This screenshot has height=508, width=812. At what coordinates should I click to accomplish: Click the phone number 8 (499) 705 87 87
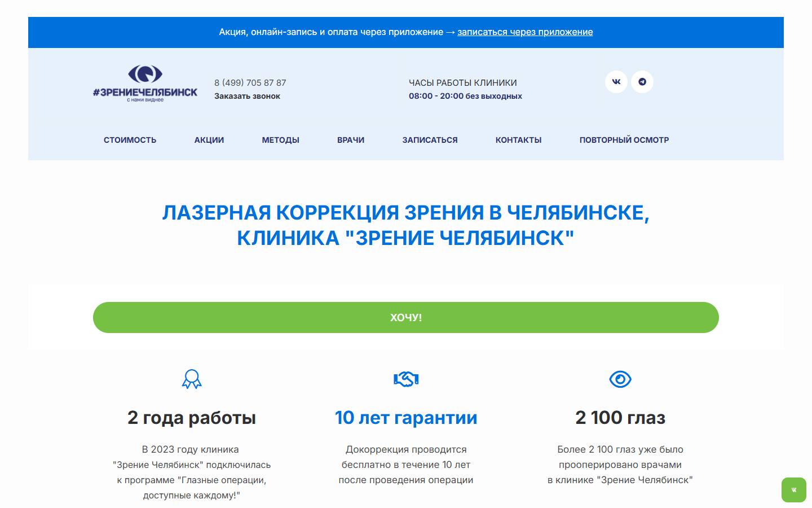250,82
